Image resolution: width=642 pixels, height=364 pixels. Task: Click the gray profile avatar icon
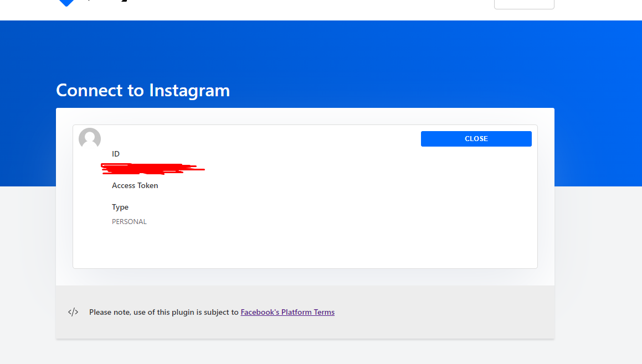(x=90, y=138)
